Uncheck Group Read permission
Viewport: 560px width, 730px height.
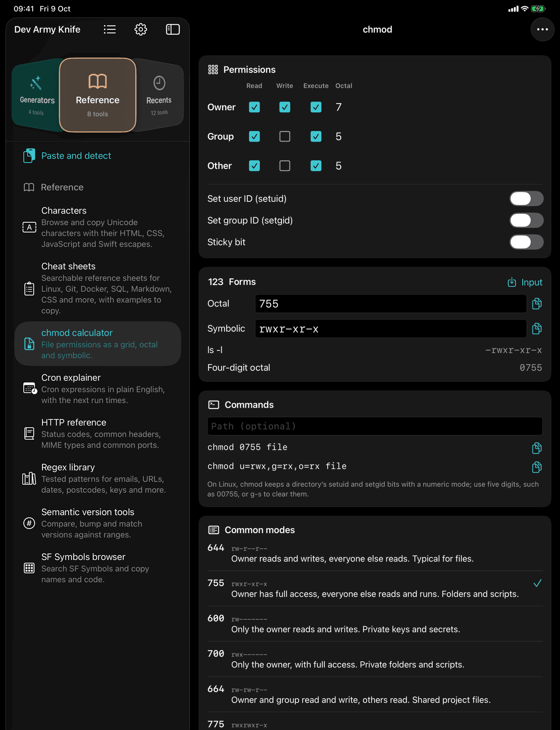254,136
